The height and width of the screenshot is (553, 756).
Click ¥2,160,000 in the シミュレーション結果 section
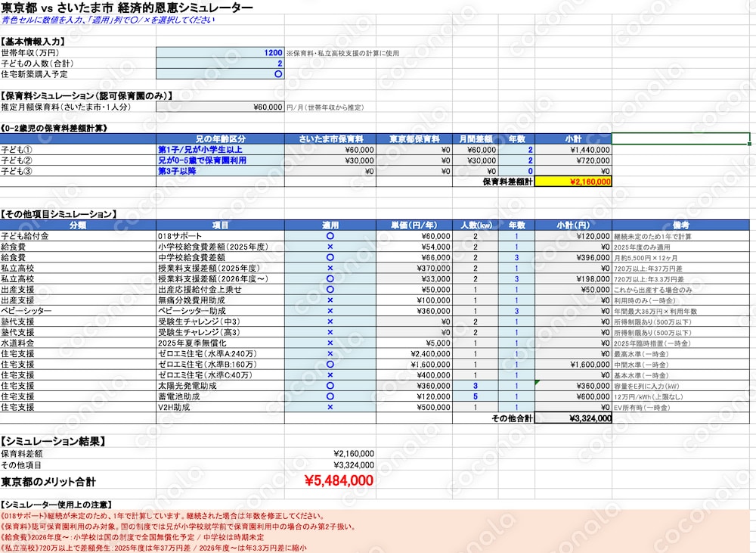(353, 454)
